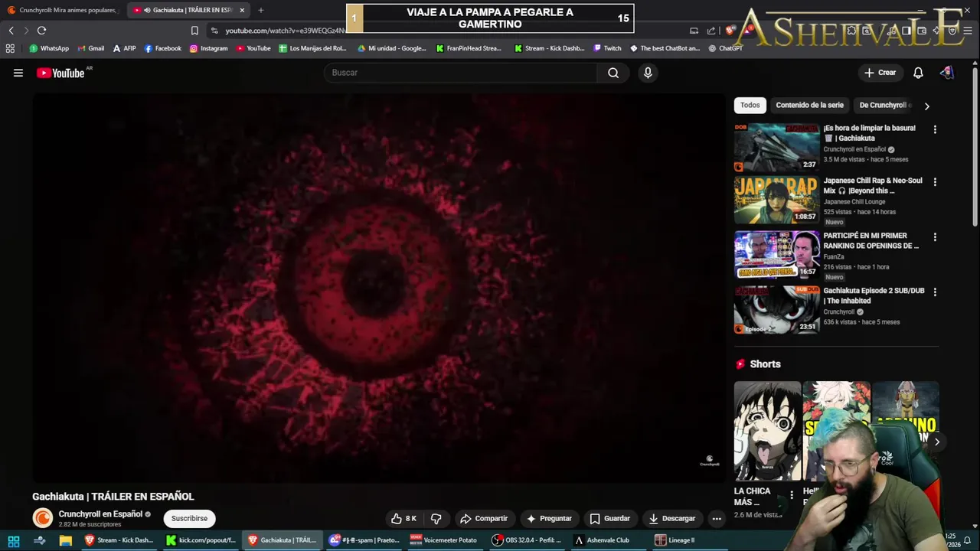Screen dimensions: 980x551
Task: Dislike the Gachiakuta trailer
Action: (436, 518)
